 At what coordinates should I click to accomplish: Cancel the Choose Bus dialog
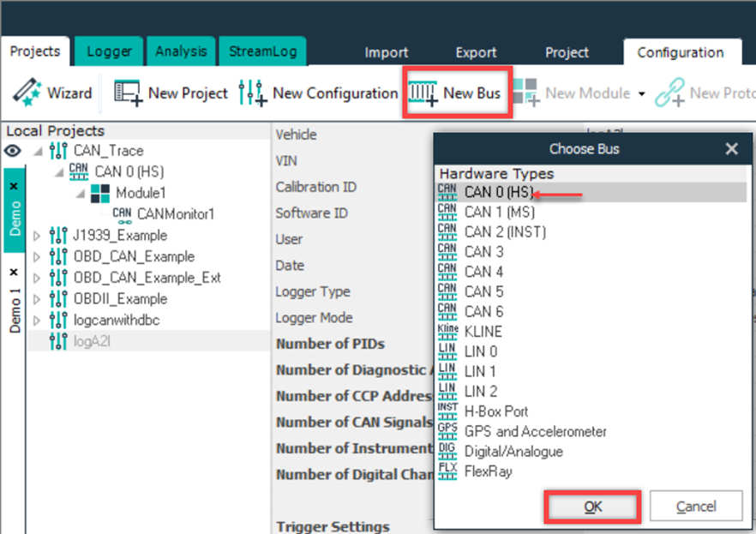pos(695,507)
